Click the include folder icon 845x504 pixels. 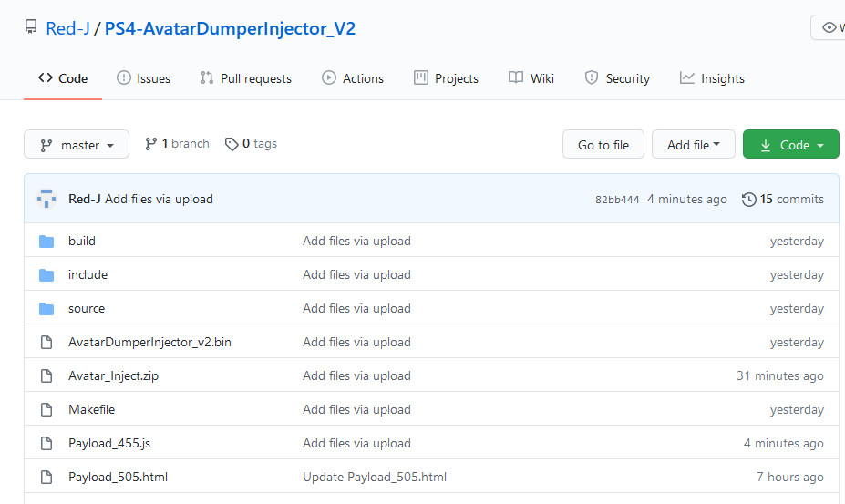click(x=46, y=275)
